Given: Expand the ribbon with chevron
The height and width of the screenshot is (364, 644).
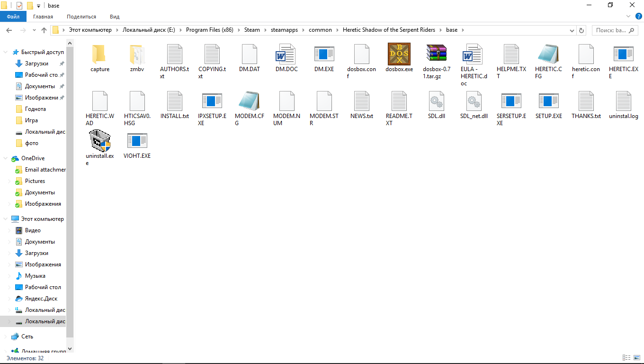Looking at the screenshot, I should coord(629,16).
